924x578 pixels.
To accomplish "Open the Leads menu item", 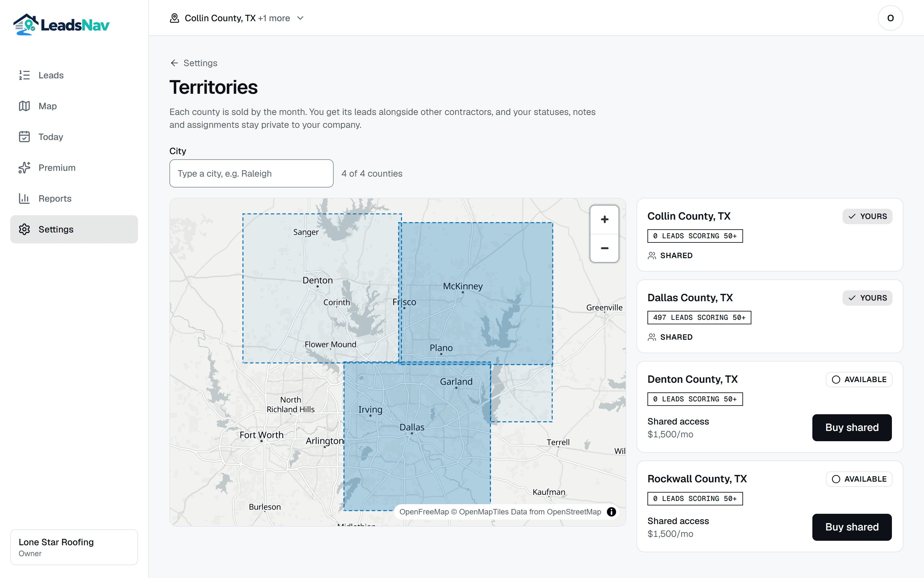I will coord(74,75).
